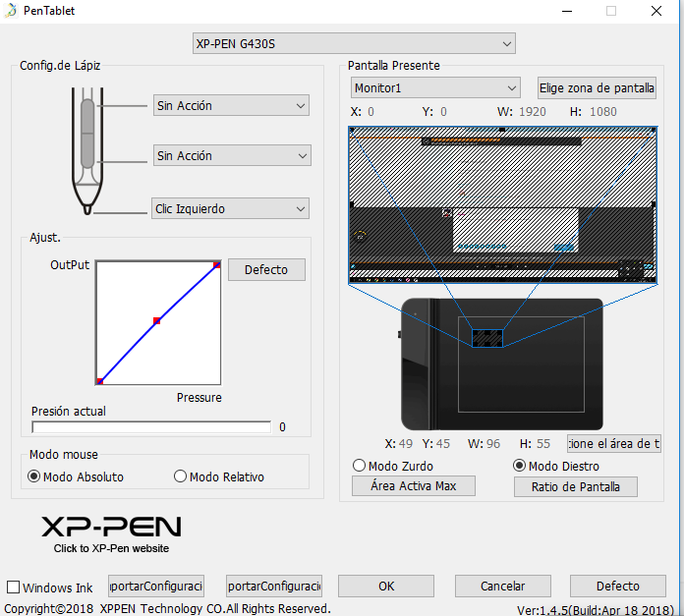Click the version text Ver:1.4.5
Screen dimensions: 684x616
coord(596,610)
